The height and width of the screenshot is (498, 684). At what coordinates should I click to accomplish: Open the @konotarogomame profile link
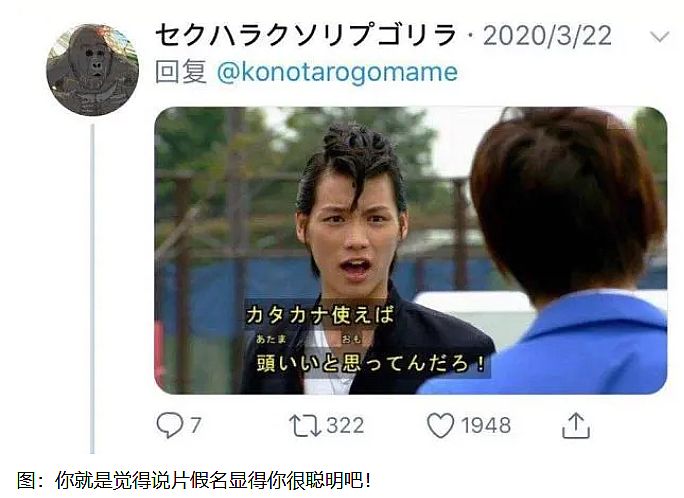pyautogui.click(x=337, y=72)
